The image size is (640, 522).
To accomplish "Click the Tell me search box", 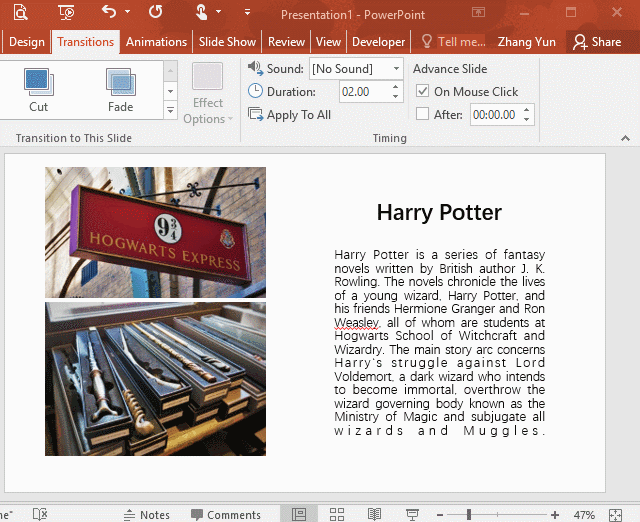I will 453,42.
